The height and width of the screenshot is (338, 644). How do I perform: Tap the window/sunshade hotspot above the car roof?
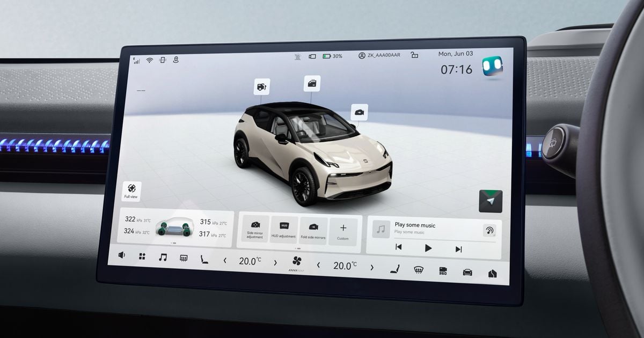point(312,83)
